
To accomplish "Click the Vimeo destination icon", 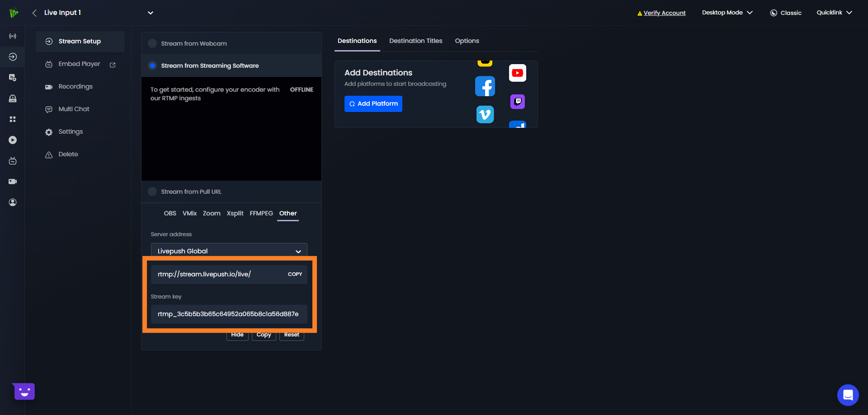I will pyautogui.click(x=485, y=114).
